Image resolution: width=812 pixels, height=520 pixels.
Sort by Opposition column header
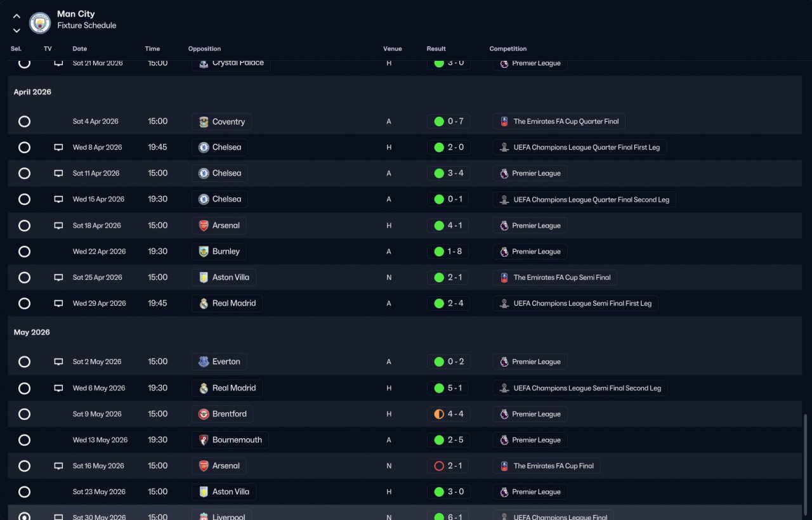coord(204,49)
